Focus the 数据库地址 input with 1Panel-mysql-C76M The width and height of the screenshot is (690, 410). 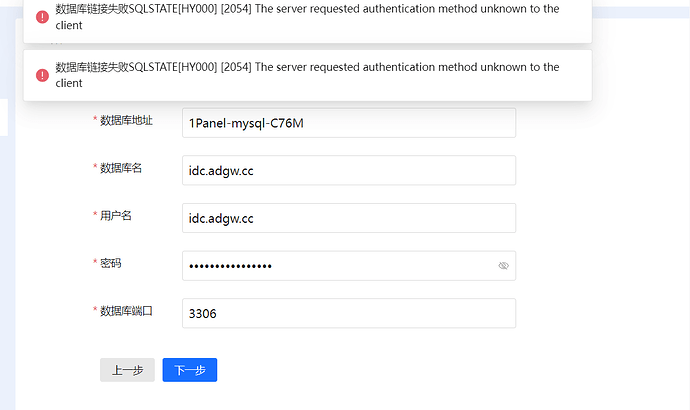point(348,123)
